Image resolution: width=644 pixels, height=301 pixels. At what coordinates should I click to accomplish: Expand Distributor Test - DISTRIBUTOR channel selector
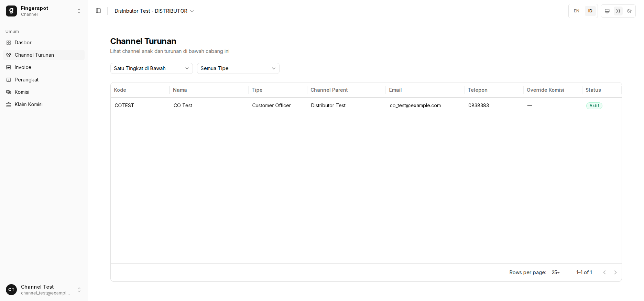pos(154,11)
